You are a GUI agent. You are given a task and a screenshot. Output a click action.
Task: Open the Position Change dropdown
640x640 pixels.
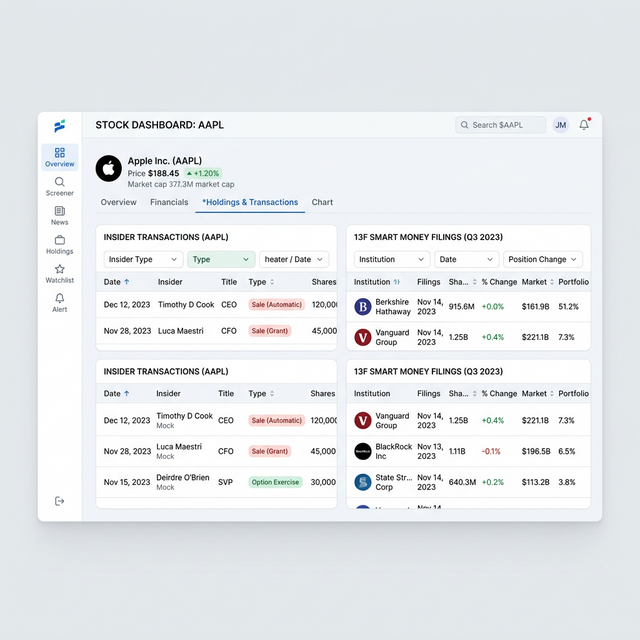coord(543,259)
